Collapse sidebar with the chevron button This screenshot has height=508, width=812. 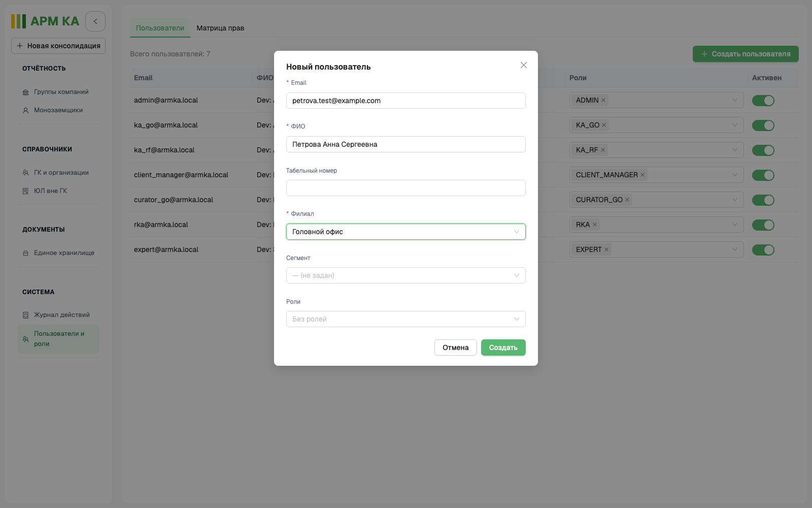[95, 21]
